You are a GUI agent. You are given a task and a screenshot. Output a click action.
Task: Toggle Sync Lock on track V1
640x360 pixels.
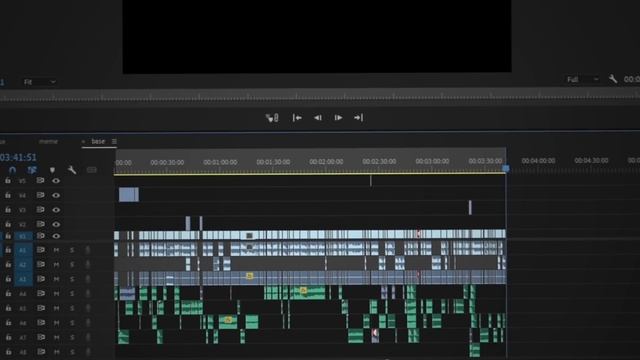[40, 236]
